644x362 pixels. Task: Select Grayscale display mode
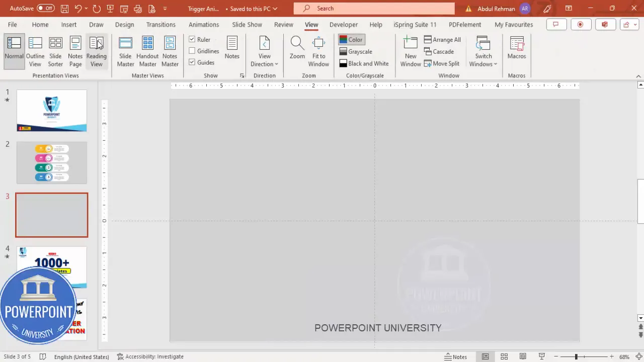click(356, 52)
